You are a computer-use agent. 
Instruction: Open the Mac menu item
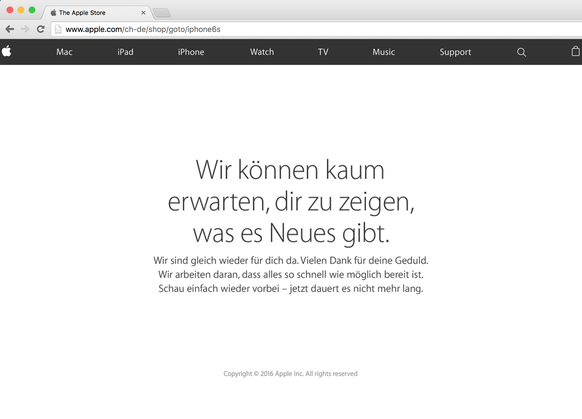(x=64, y=52)
